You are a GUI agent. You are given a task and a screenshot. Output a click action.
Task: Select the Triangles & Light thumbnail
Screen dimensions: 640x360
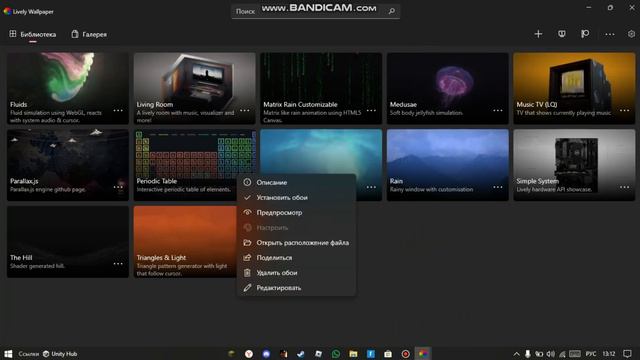[185, 242]
